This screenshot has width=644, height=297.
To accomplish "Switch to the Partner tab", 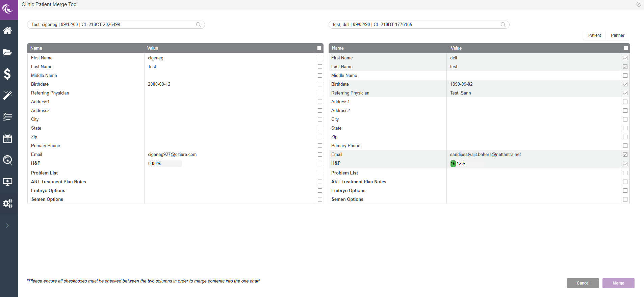I will pyautogui.click(x=617, y=35).
